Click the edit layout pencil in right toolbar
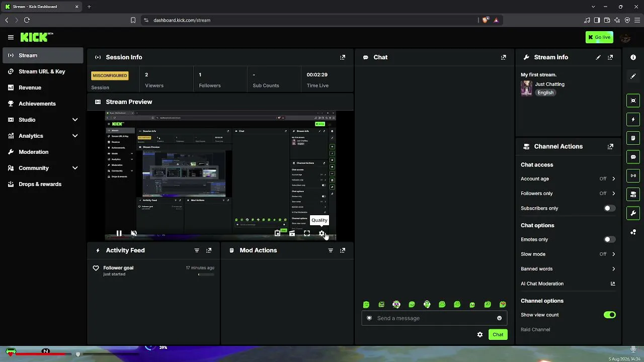Image resolution: width=644 pixels, height=362 pixels. [633, 76]
